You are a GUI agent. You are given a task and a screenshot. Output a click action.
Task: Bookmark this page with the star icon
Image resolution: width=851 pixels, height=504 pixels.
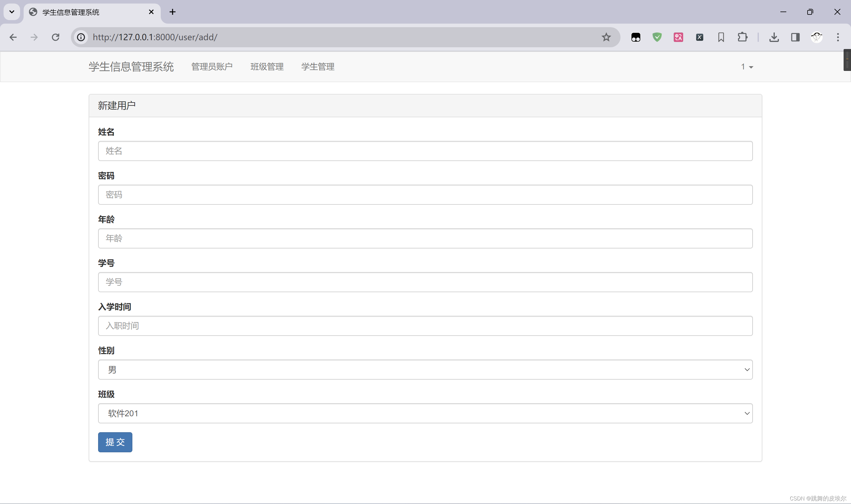pyautogui.click(x=606, y=37)
